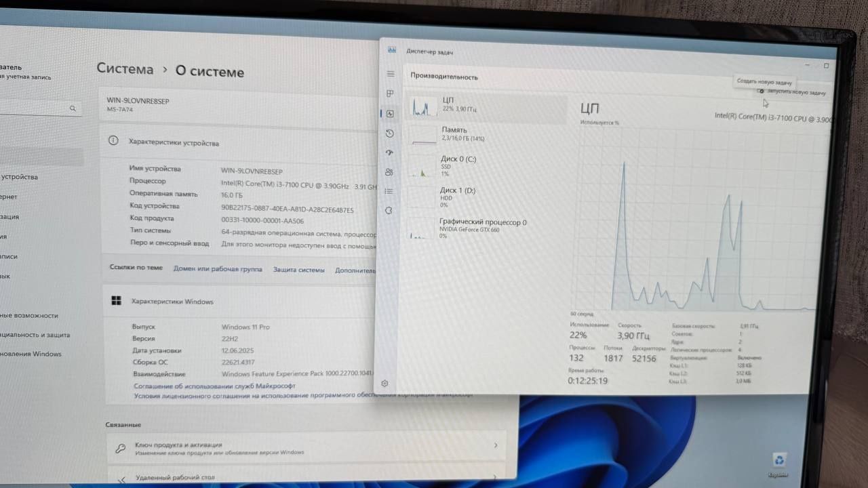Click the Выпуск value Windows 11 Pro
This screenshot has width=868, height=488.
(245, 327)
